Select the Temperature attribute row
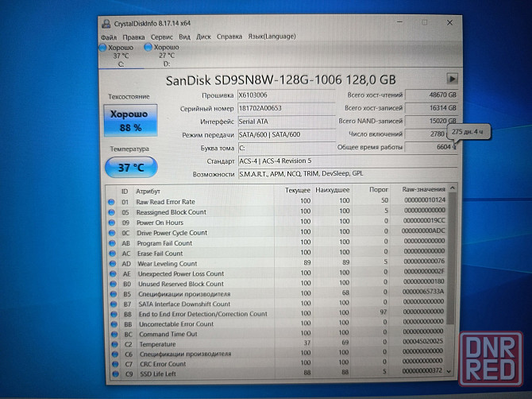Screen dimensions: 532x399 pos(276,343)
